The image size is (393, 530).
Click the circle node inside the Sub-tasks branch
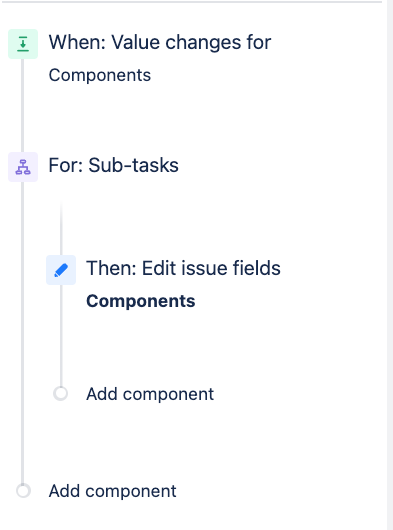61,394
